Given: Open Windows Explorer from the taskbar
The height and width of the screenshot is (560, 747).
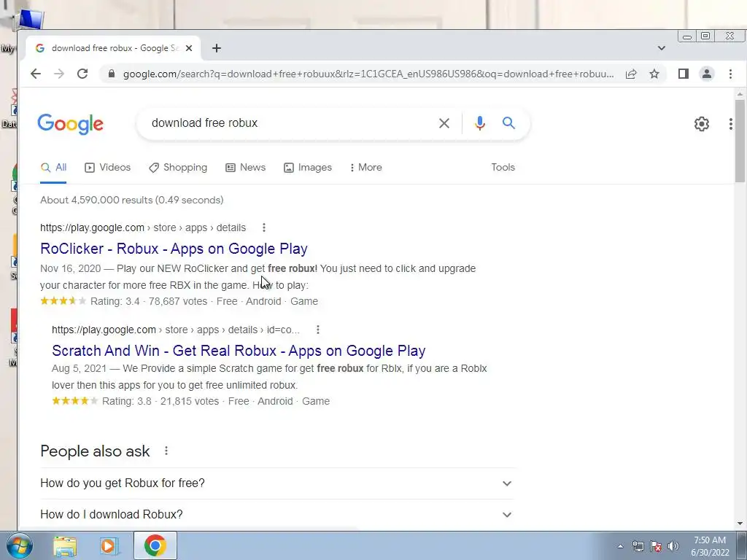Looking at the screenshot, I should [x=65, y=545].
